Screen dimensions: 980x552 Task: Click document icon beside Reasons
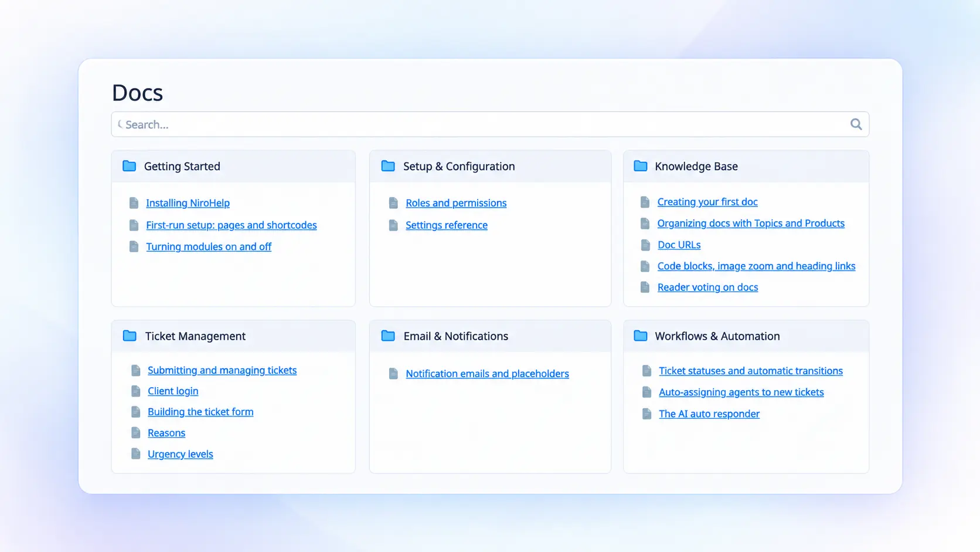click(x=135, y=433)
